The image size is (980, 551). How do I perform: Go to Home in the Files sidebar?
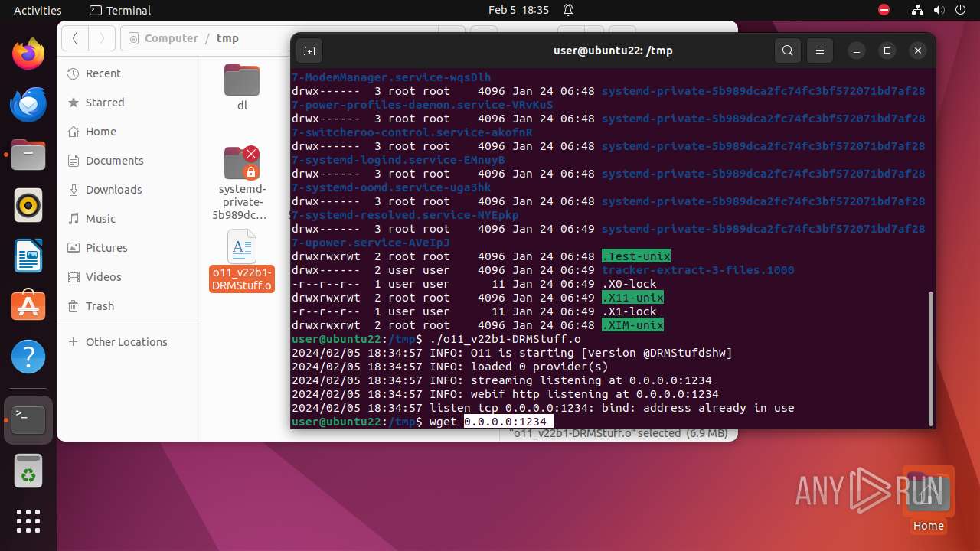click(129, 132)
